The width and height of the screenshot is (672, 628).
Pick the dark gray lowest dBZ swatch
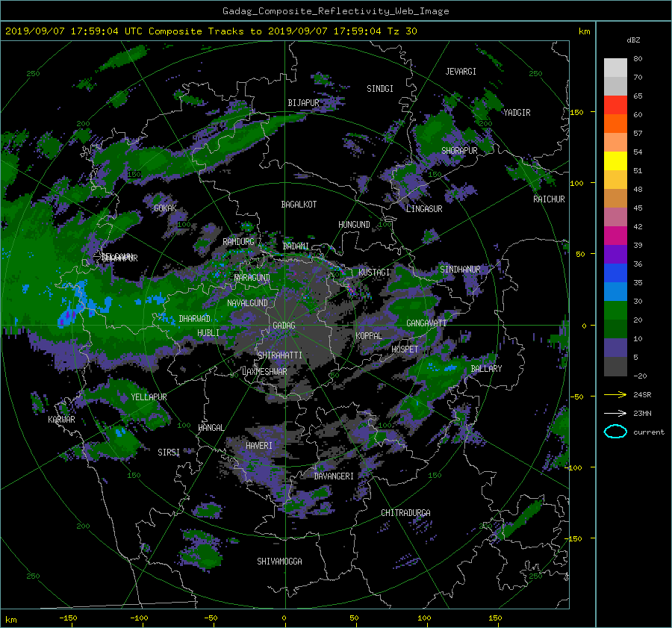615,367
